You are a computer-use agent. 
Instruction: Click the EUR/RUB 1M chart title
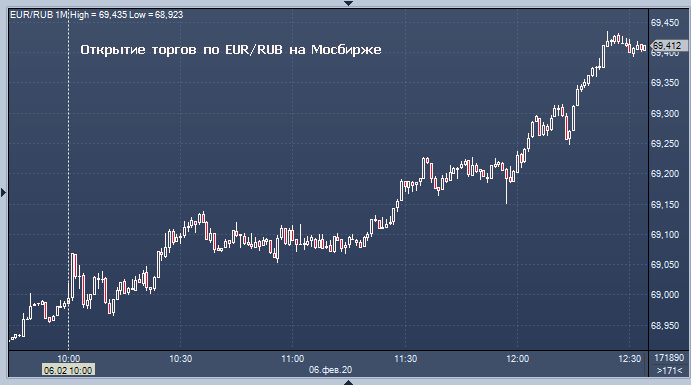point(39,15)
